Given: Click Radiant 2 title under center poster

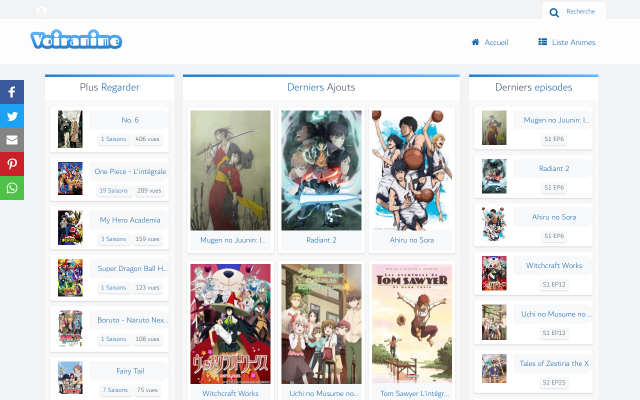Looking at the screenshot, I should pyautogui.click(x=321, y=240).
